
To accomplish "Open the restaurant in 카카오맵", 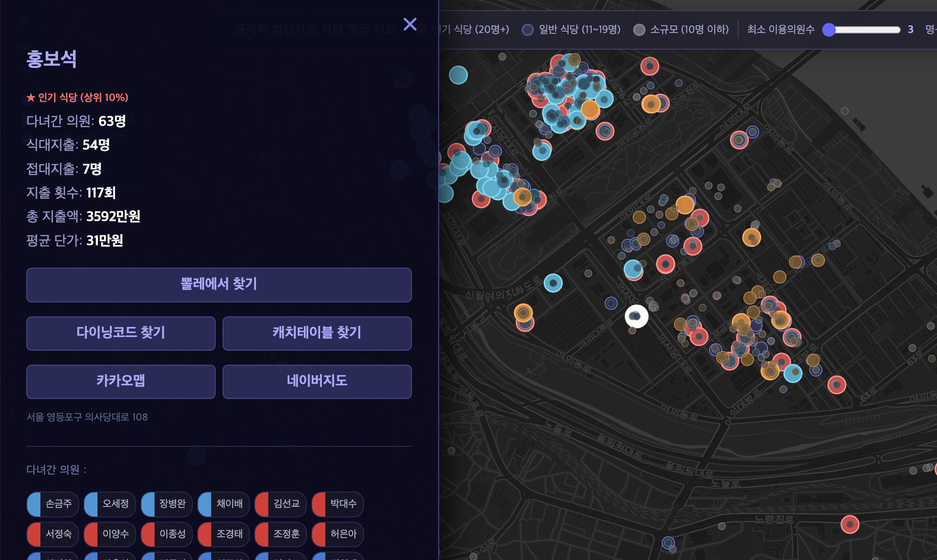I will coord(121,381).
